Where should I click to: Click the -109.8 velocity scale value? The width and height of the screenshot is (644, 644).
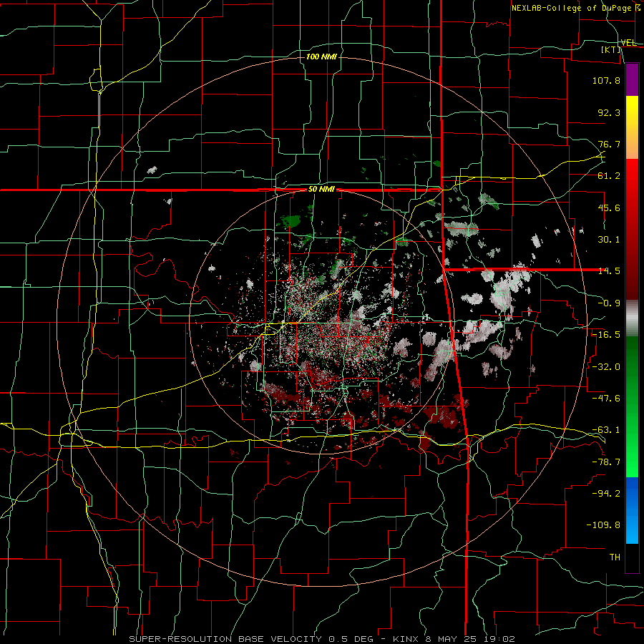(603, 525)
